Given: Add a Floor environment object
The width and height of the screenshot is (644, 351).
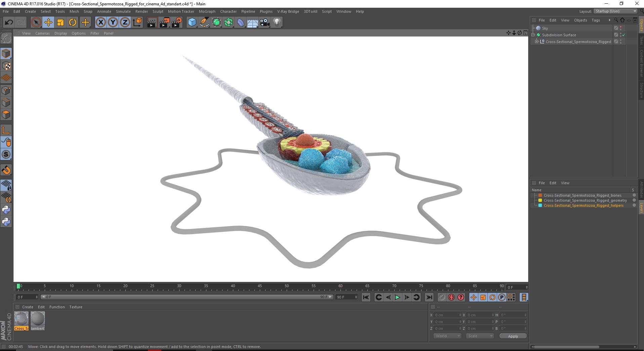Looking at the screenshot, I should click(x=253, y=23).
